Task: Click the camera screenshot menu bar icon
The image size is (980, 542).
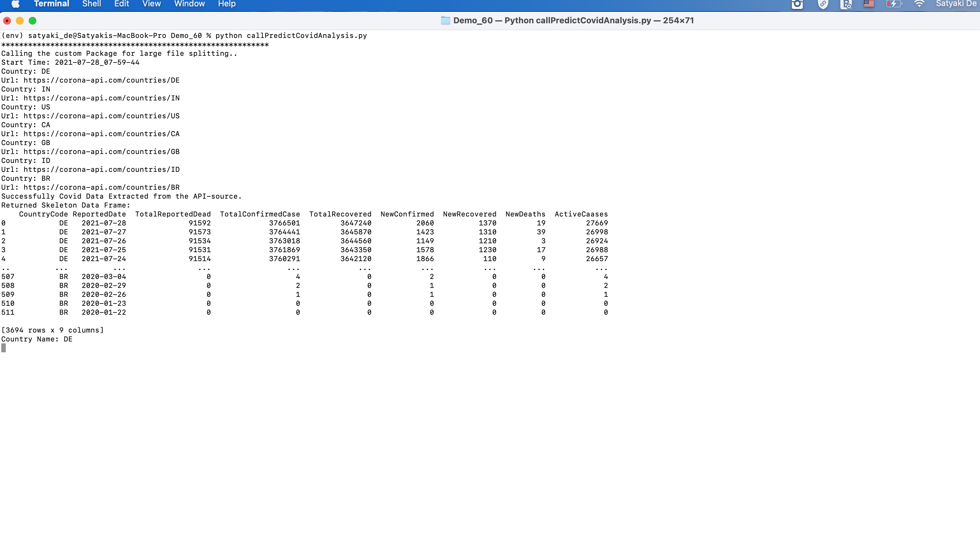Action: pyautogui.click(x=797, y=4)
